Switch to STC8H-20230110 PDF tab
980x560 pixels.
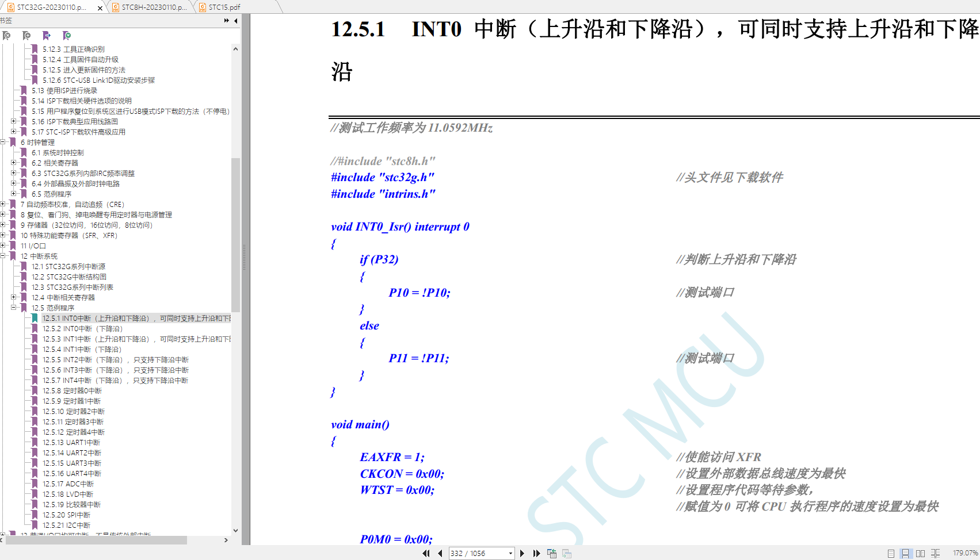coord(150,7)
